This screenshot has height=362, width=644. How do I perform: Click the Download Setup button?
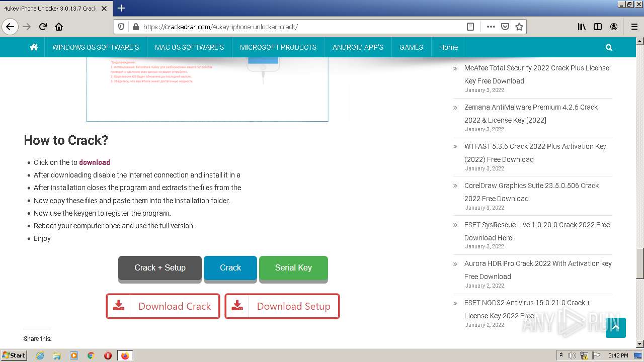coord(282,306)
